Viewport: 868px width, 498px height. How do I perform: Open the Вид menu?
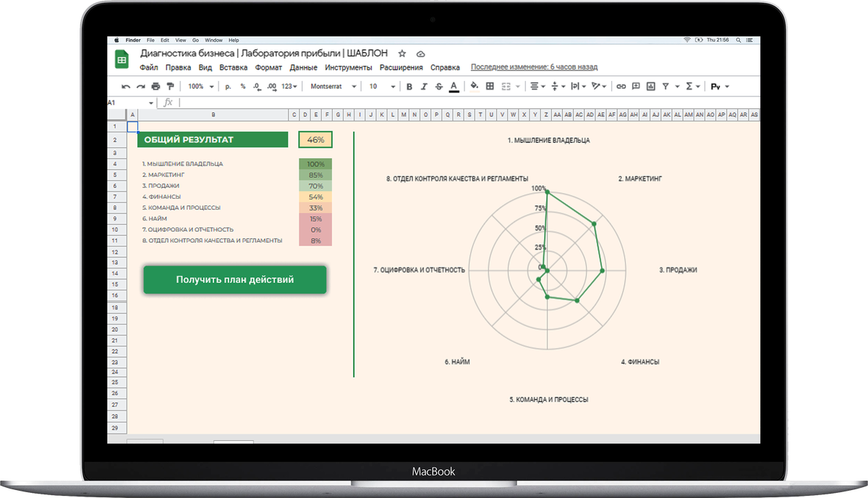[205, 68]
